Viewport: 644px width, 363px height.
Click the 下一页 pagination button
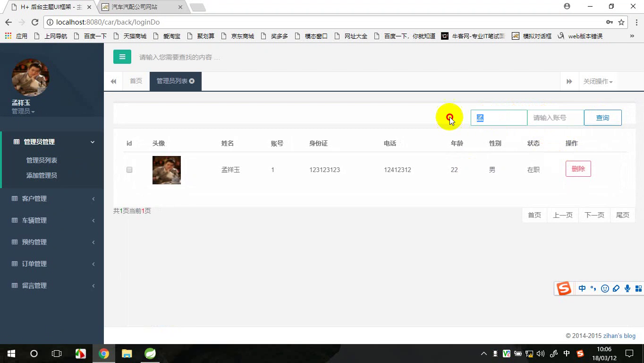tap(594, 215)
